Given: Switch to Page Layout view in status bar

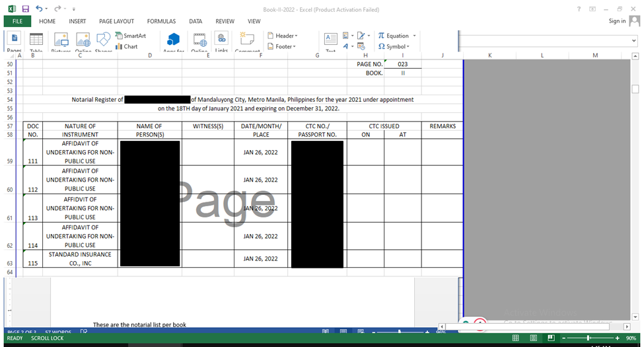Looking at the screenshot, I should pos(533,338).
